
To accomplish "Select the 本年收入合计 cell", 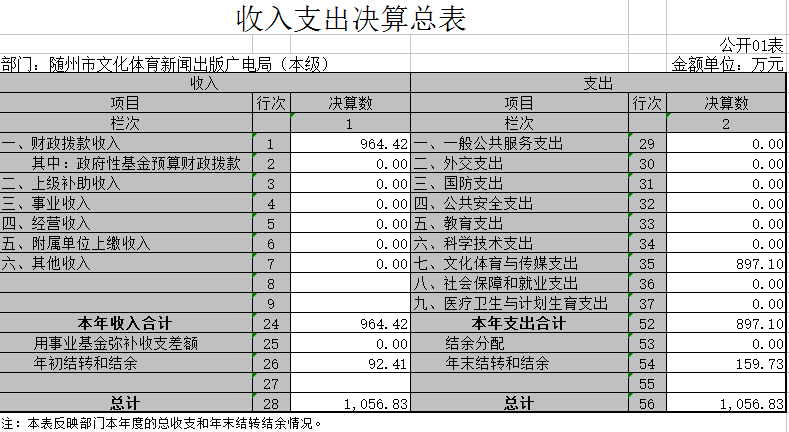I will [126, 323].
